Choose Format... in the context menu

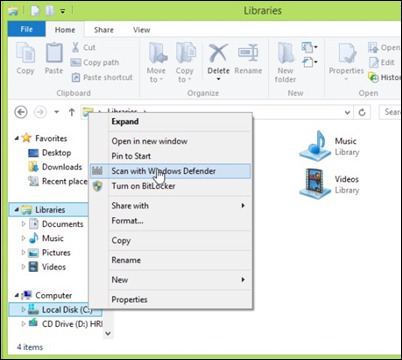[x=170, y=221]
